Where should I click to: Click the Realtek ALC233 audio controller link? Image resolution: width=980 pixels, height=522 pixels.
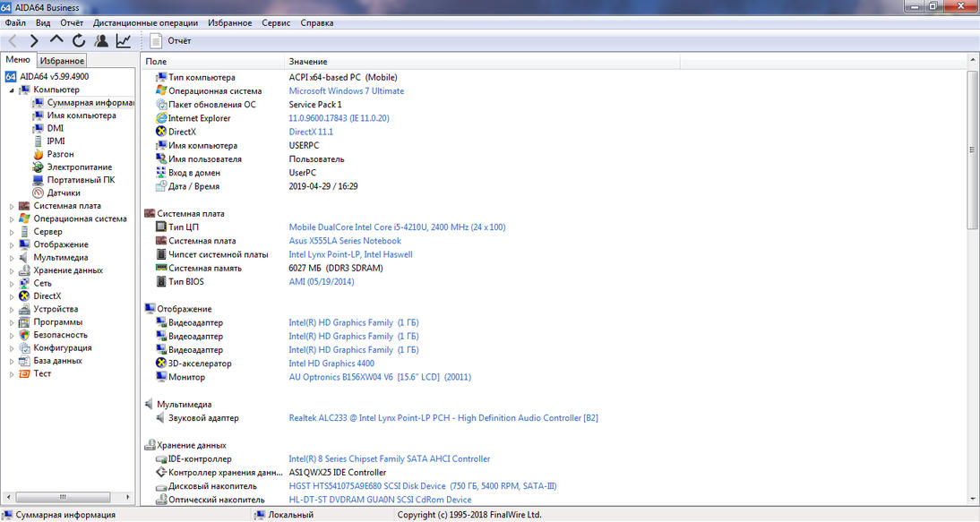click(443, 418)
